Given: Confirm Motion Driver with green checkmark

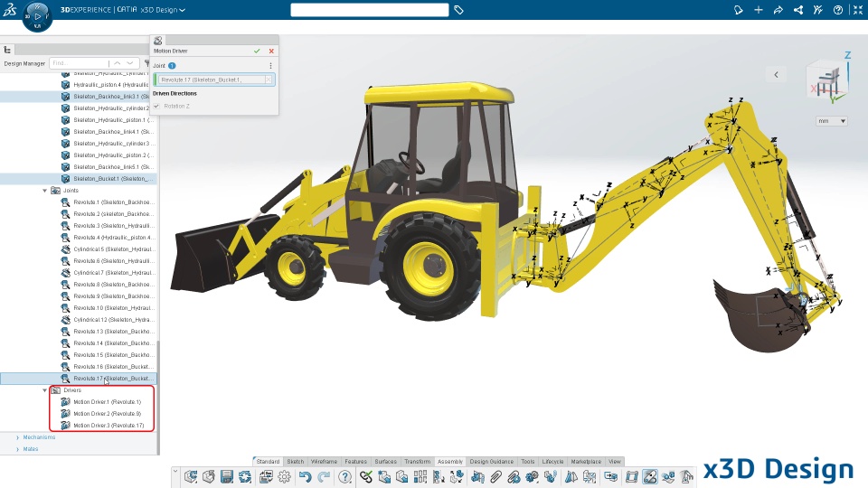Looking at the screenshot, I should pyautogui.click(x=257, y=51).
